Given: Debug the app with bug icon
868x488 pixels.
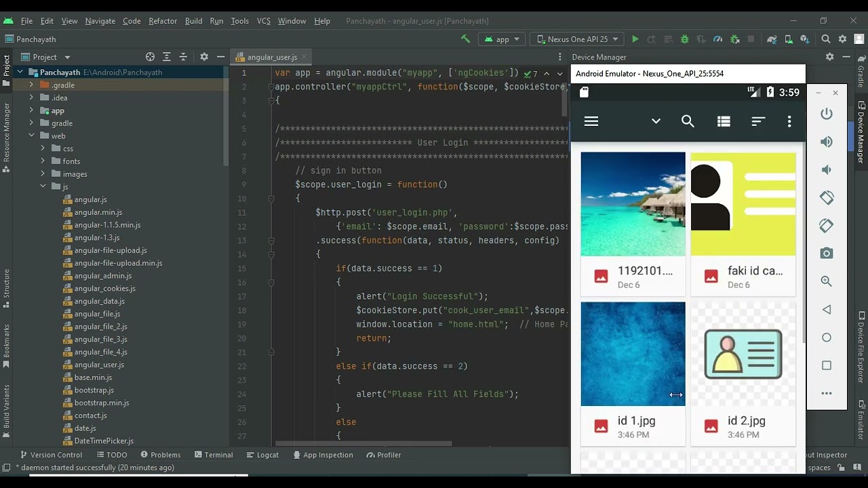Looking at the screenshot, I should [684, 39].
